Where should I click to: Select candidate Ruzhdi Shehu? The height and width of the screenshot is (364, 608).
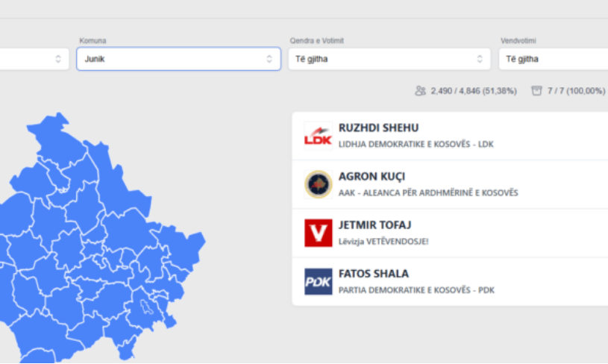click(x=378, y=128)
